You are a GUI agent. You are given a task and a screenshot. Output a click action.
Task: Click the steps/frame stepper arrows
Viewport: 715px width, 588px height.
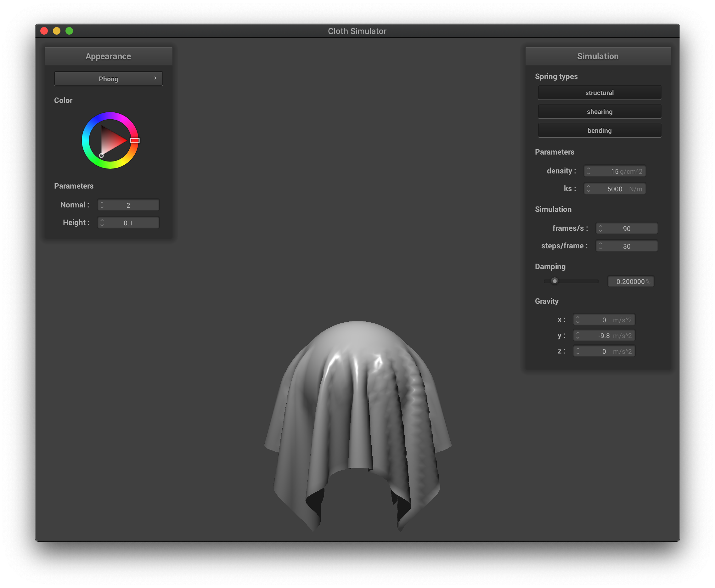600,246
